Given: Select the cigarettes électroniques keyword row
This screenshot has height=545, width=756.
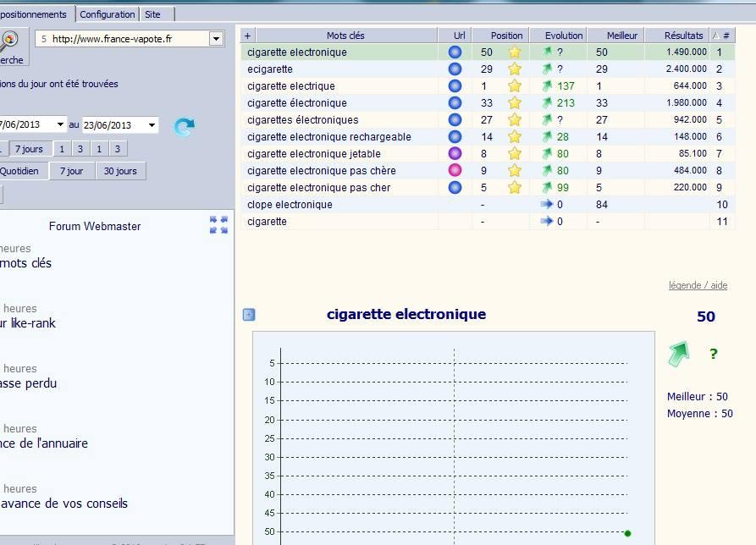Looking at the screenshot, I should point(488,119).
